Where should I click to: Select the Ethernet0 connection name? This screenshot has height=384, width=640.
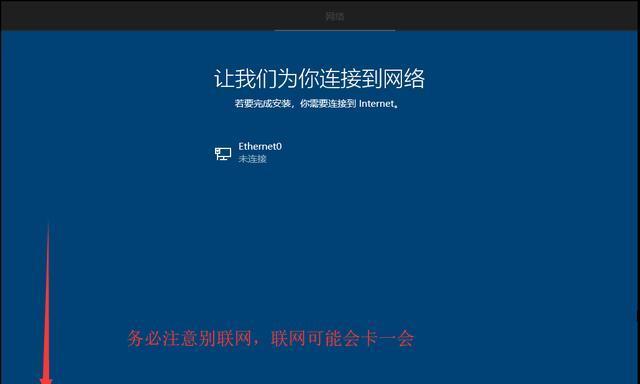(x=260, y=146)
